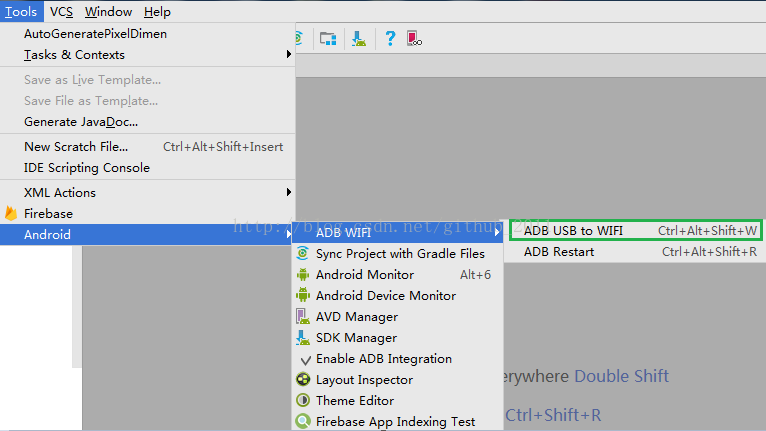This screenshot has height=431, width=766.
Task: Click the Tasks & Contexts label
Action: click(x=74, y=55)
